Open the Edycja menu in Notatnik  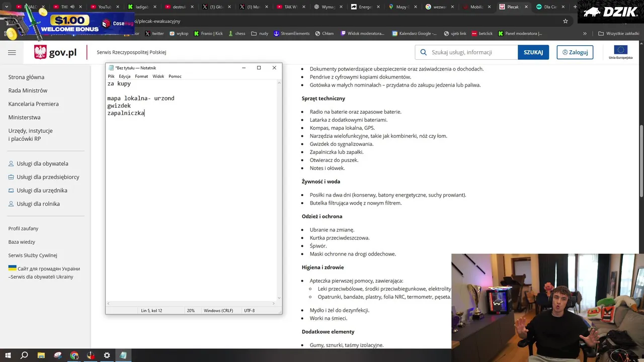125,76
